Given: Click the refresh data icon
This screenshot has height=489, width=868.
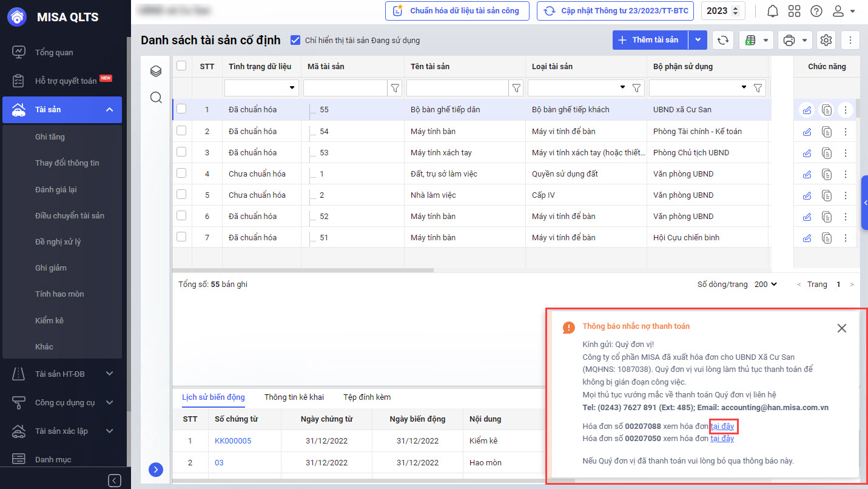Looking at the screenshot, I should 722,40.
